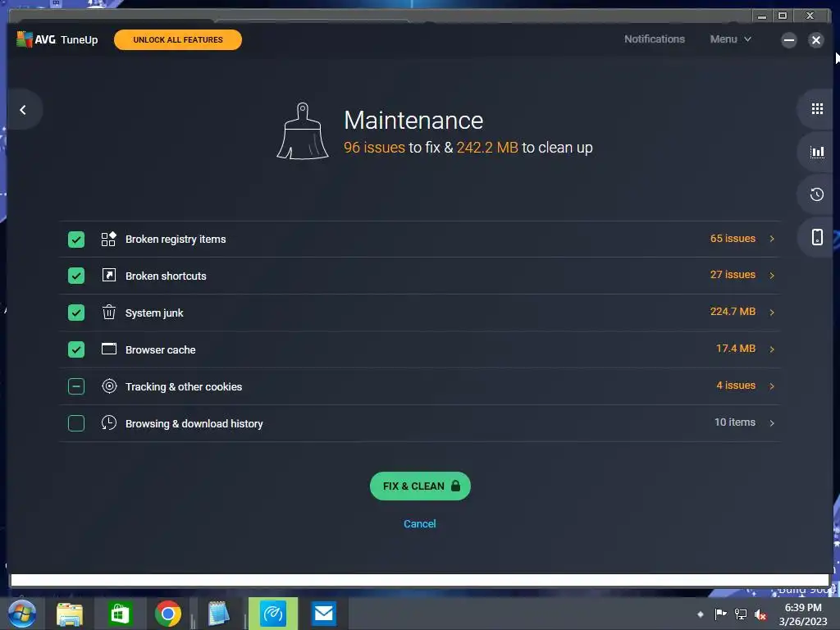Select the AVG TuneUp speedometer taskbar icon
Viewport: 840px width, 630px height.
click(x=272, y=614)
